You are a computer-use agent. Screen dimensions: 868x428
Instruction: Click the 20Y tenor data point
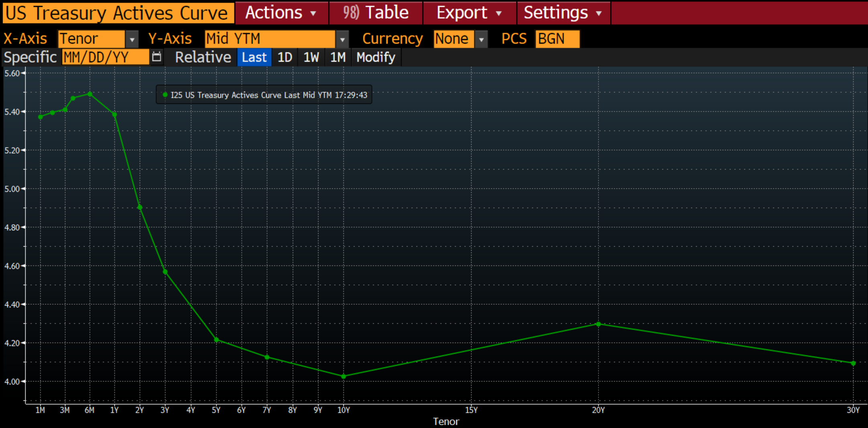(x=598, y=324)
